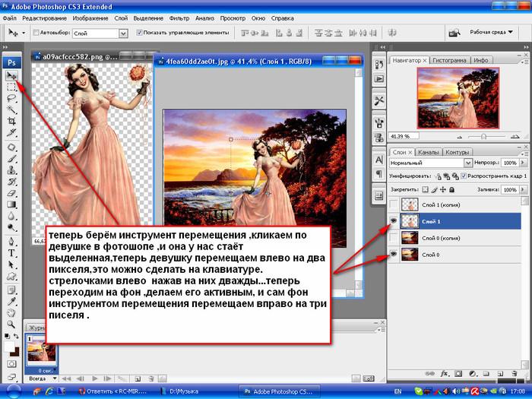Screen dimensions: 532x399
Task: Add a layer mask
Action: pos(458,374)
